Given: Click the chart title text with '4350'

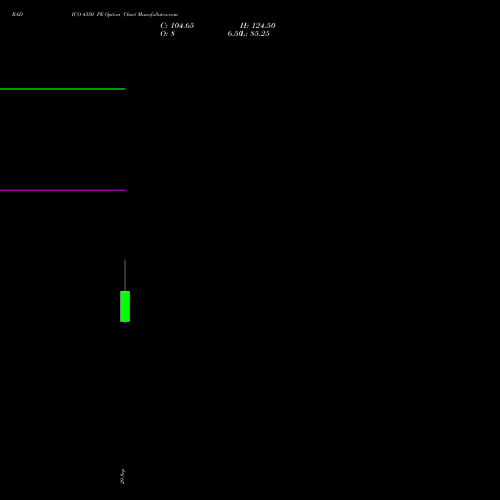Looking at the screenshot, I should pos(125,14).
